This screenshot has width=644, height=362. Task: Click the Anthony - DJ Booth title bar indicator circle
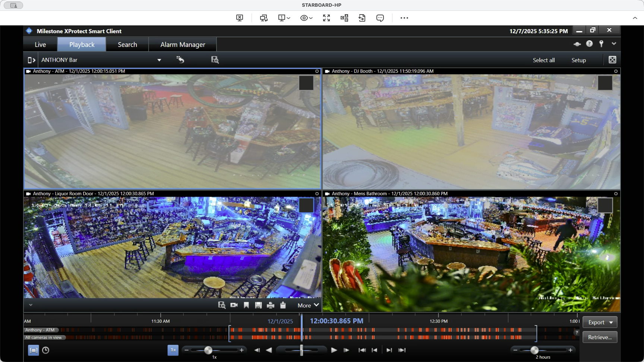coord(616,71)
